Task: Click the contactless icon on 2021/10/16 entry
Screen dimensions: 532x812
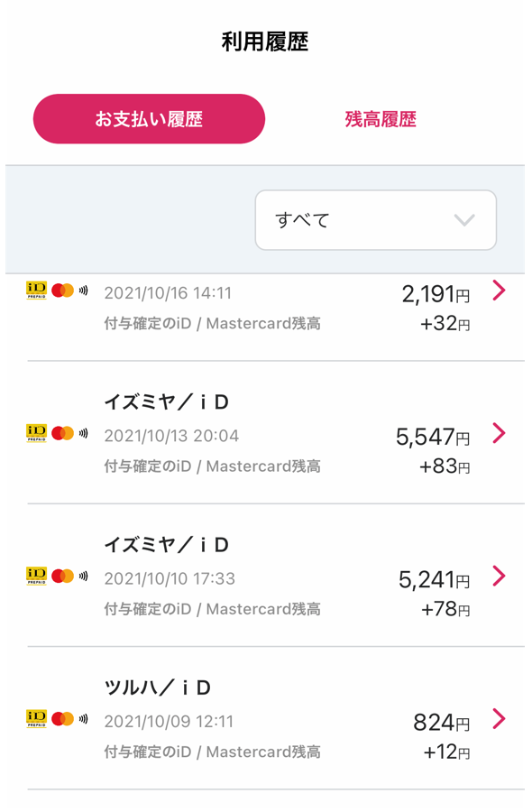Action: pos(83,291)
